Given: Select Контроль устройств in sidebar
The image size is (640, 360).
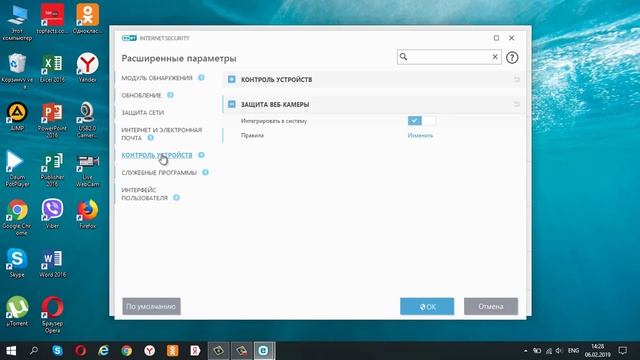Looking at the screenshot, I should coord(157,155).
